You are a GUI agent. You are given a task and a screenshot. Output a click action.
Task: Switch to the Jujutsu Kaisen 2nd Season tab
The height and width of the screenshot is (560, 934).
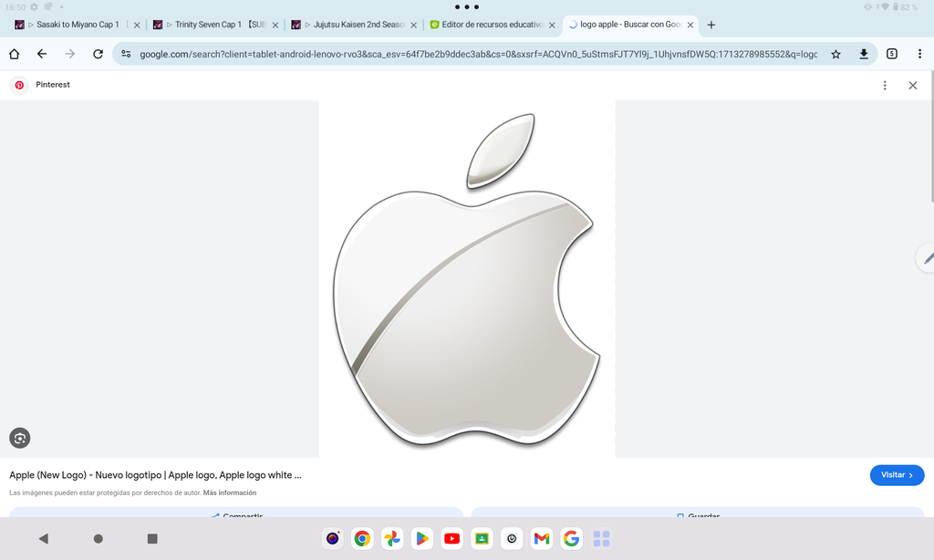[353, 25]
